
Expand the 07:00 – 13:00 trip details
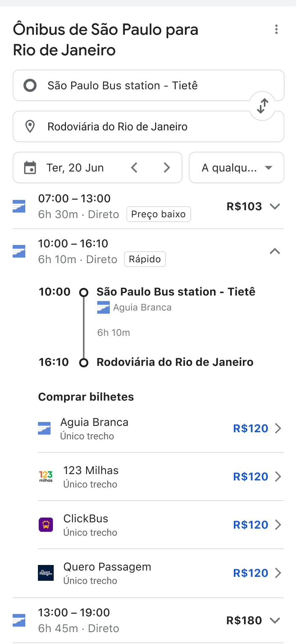[275, 206]
